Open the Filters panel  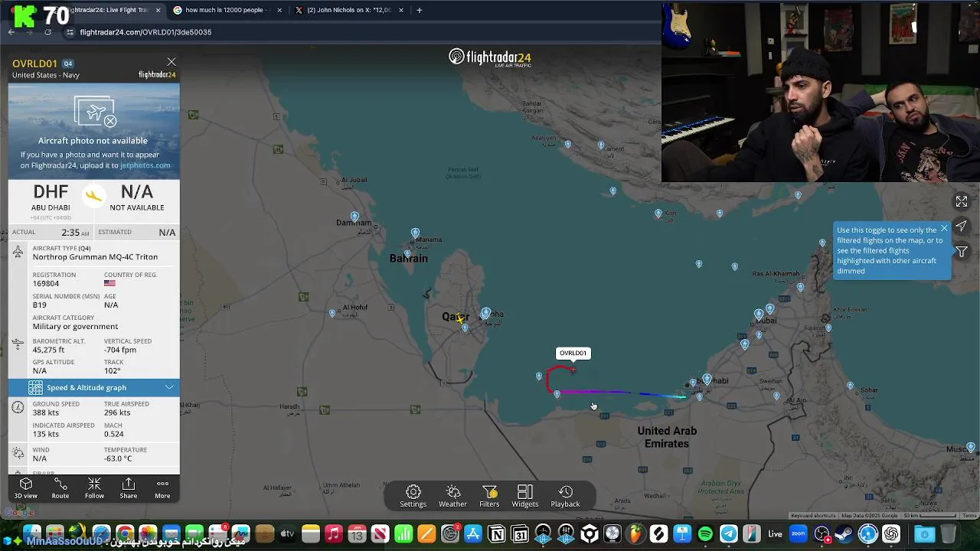tap(489, 496)
